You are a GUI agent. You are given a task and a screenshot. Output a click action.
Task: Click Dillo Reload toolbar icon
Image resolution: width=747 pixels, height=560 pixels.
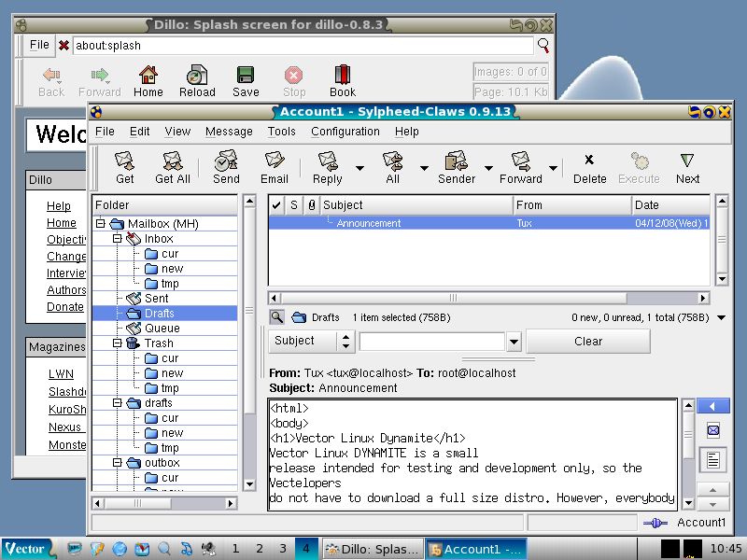tap(197, 80)
